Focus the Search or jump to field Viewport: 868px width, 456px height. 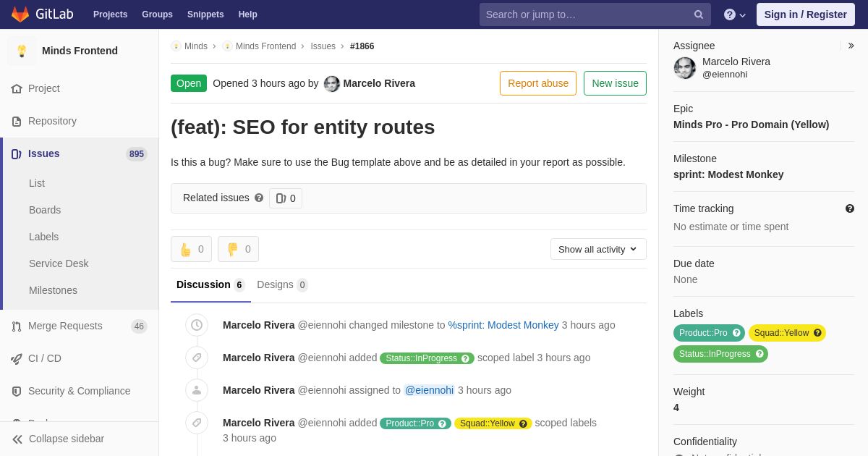coord(595,14)
